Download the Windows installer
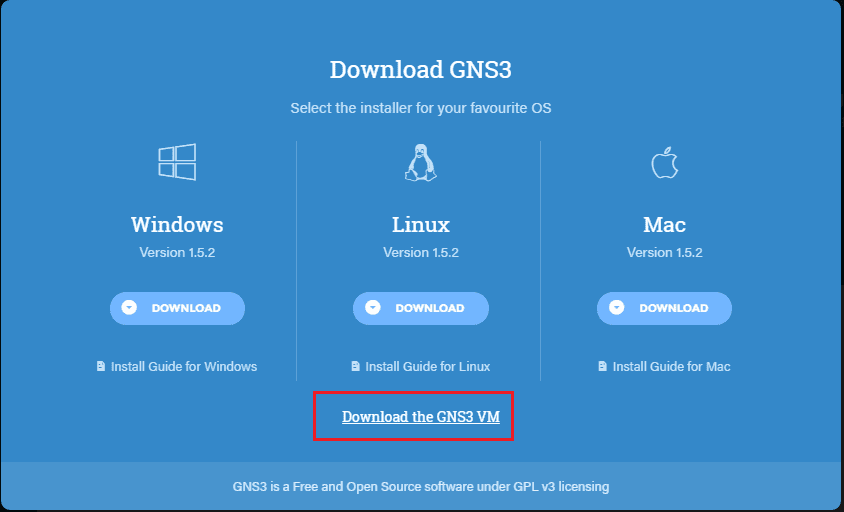 [177, 308]
